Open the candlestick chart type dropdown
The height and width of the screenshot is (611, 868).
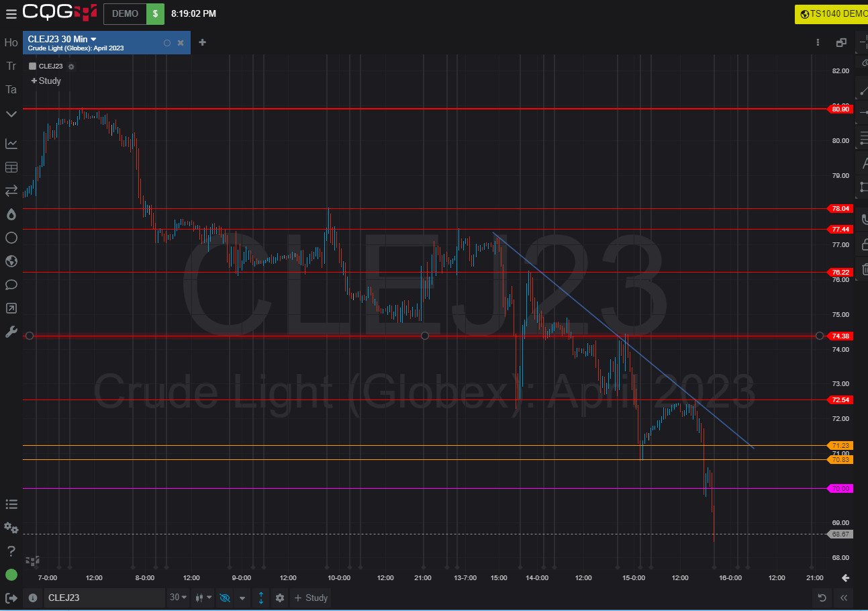[203, 598]
